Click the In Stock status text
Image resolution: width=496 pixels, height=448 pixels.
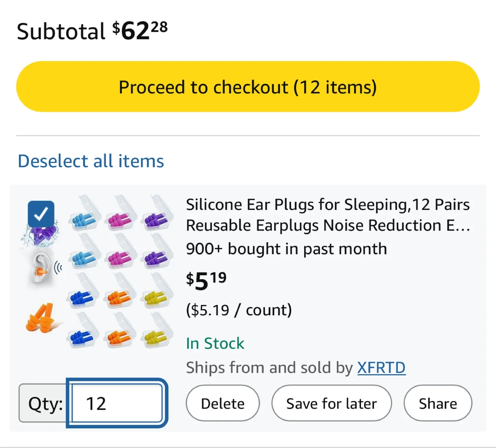(215, 343)
